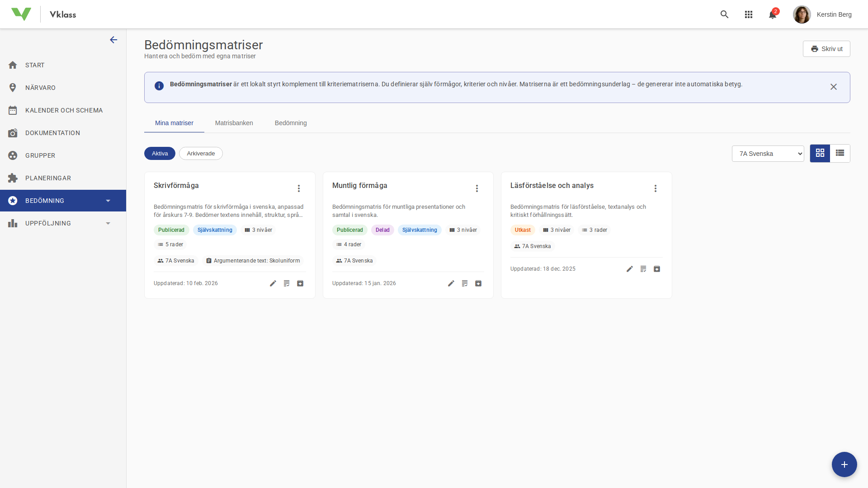Open assessment list icon on Läsförståelse card
Screen dimensions: 868x488
tap(643, 269)
